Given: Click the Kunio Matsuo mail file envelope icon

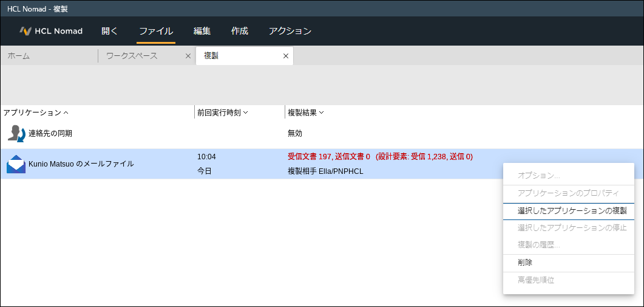Looking at the screenshot, I should pyautogui.click(x=16, y=164).
